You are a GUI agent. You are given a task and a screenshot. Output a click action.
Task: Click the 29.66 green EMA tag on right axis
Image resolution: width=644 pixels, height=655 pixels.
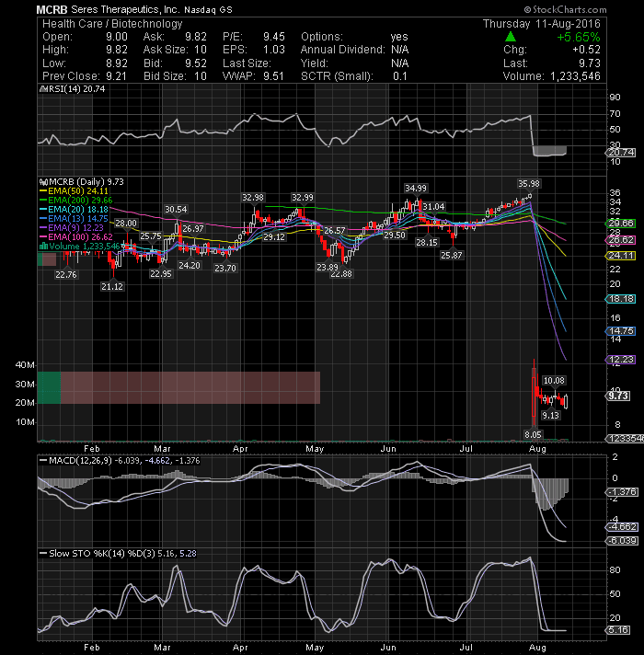[621, 224]
